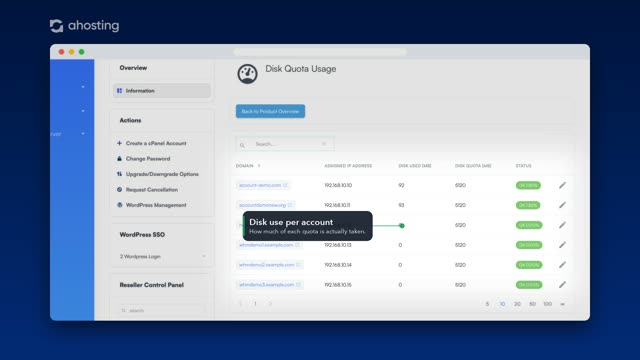Show 100 rows per page

click(547, 304)
